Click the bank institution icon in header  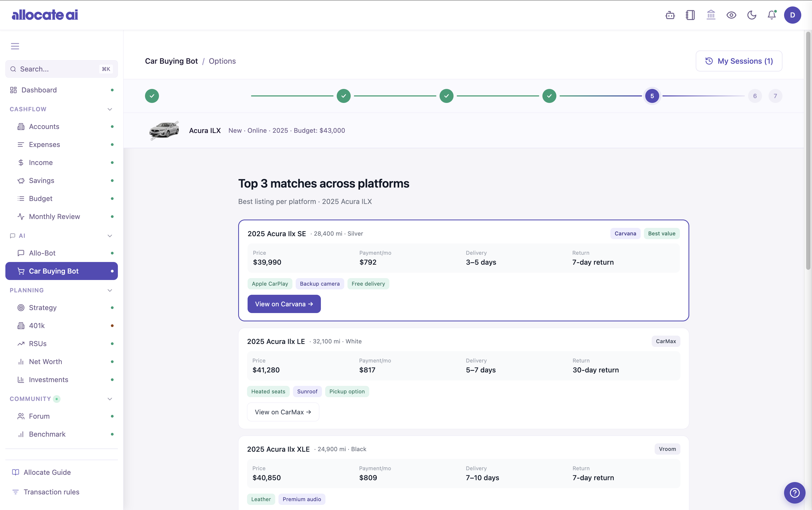711,15
